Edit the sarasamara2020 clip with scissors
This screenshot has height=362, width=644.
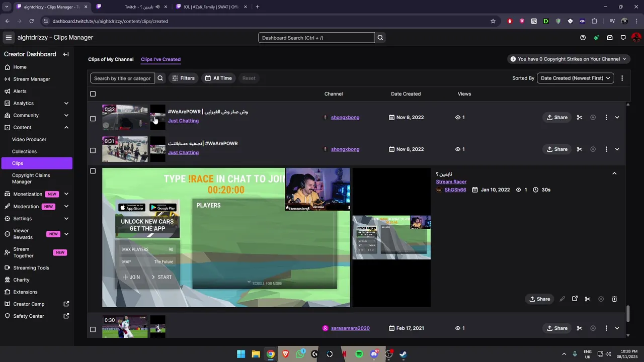[580, 328]
